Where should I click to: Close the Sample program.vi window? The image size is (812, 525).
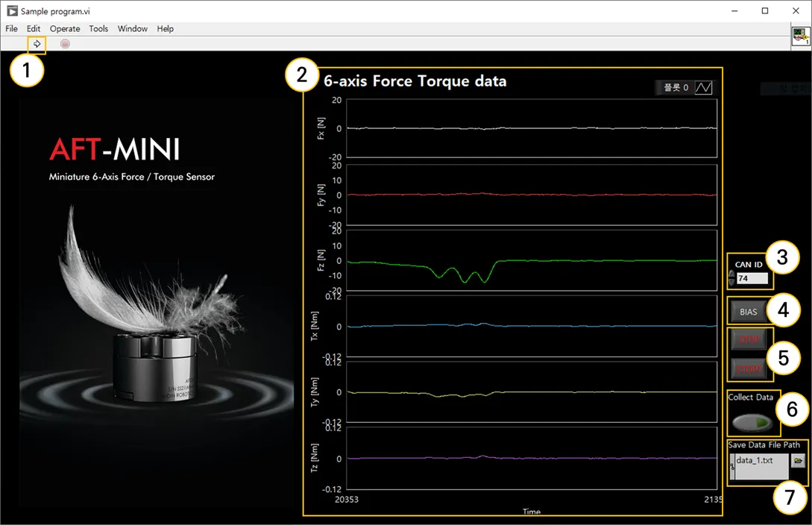click(x=796, y=11)
